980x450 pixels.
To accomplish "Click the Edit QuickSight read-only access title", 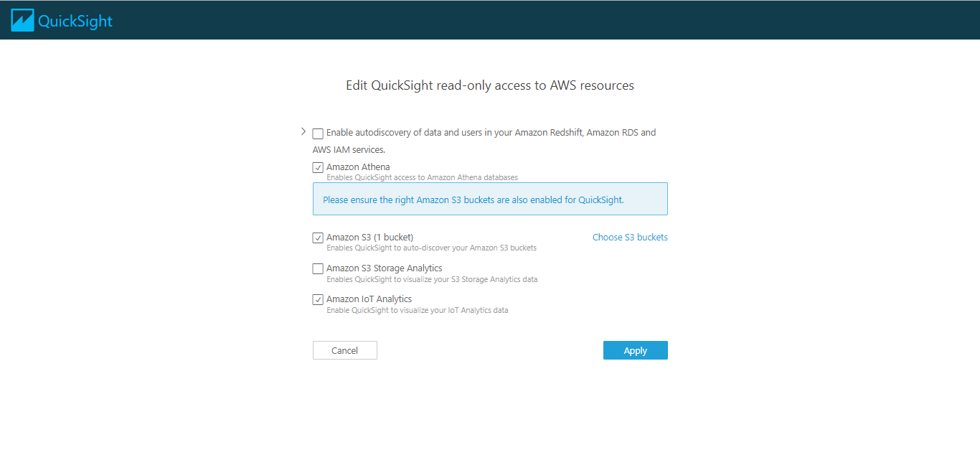I will point(490,85).
